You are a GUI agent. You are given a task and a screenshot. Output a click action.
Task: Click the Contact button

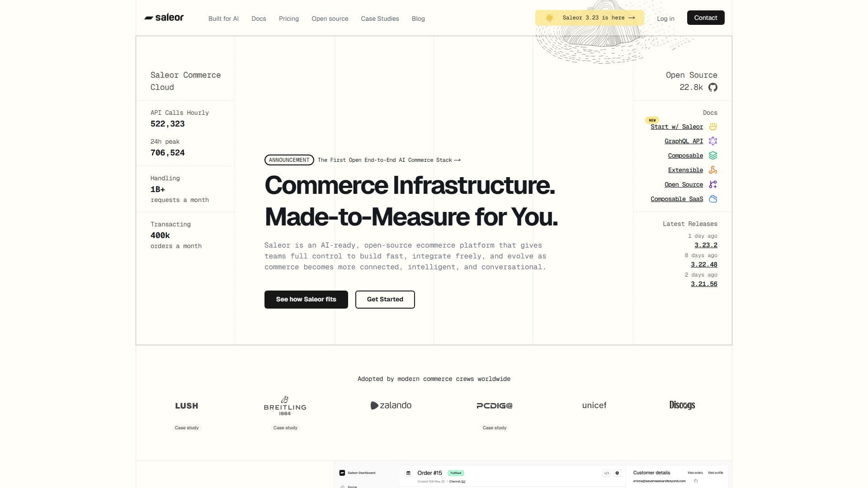[706, 18]
